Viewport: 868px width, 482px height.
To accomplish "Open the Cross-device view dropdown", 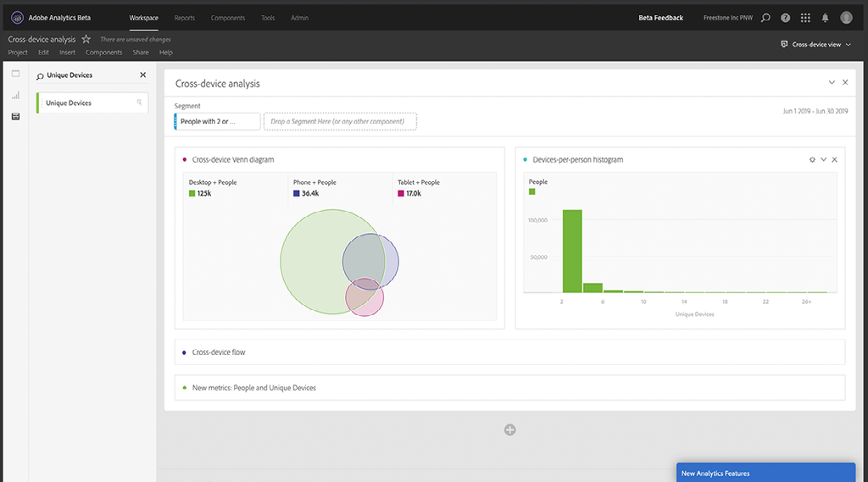I will click(x=816, y=44).
